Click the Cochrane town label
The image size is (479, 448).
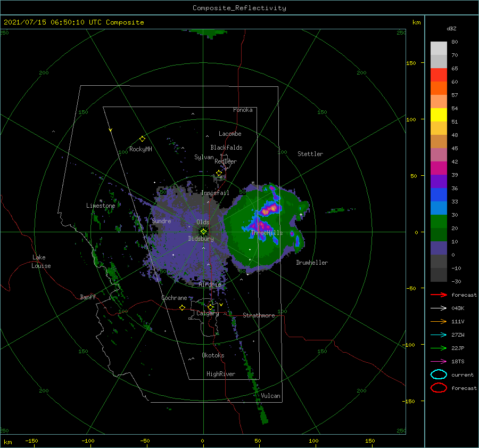click(174, 298)
